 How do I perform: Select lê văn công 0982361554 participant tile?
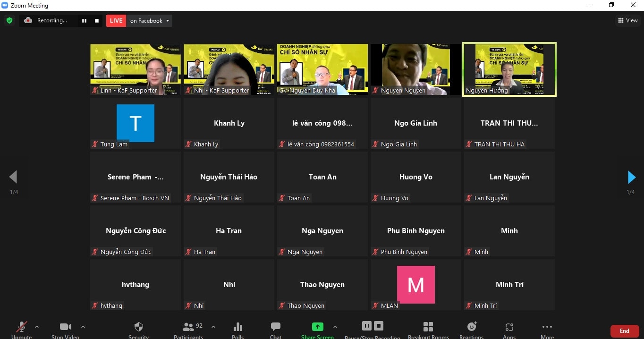(x=322, y=123)
